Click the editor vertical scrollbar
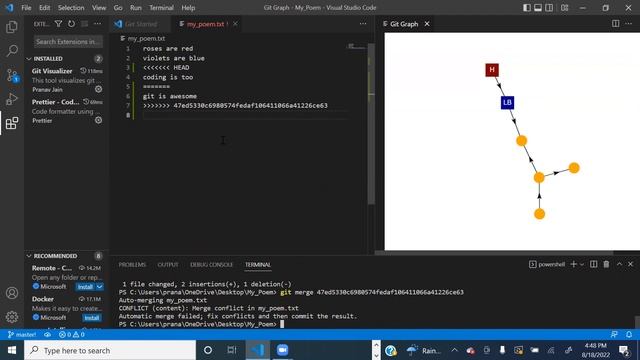 pyautogui.click(x=371, y=124)
